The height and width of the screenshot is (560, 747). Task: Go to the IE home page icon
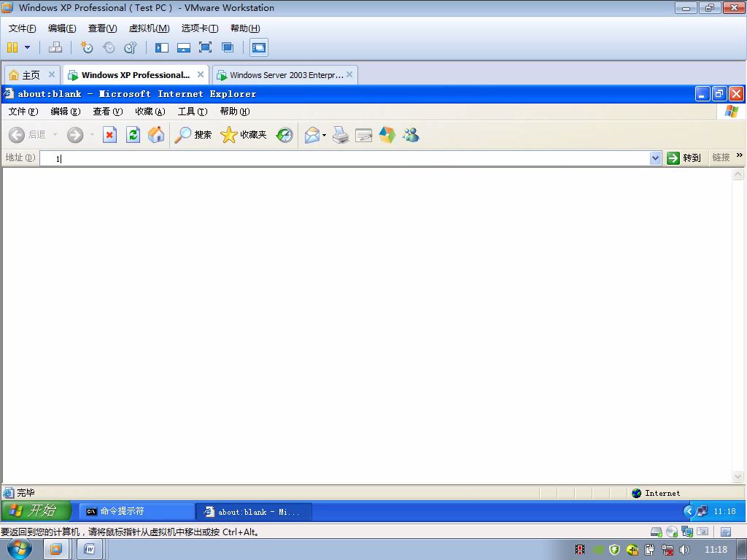(x=156, y=135)
